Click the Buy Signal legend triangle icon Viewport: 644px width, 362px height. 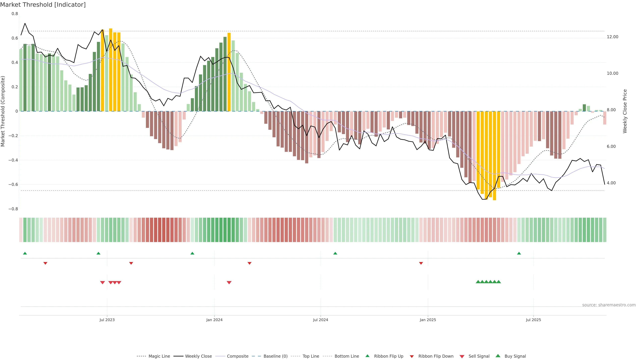pos(498,356)
